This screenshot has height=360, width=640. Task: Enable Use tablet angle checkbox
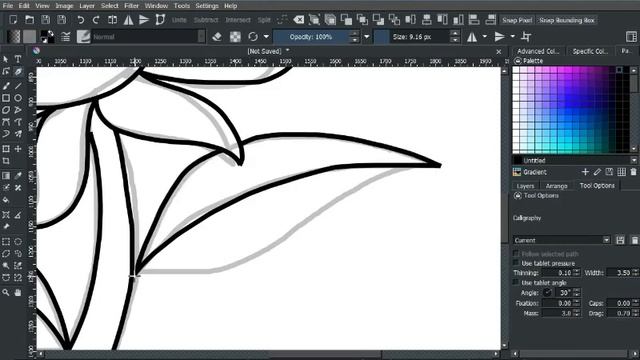pyautogui.click(x=516, y=282)
